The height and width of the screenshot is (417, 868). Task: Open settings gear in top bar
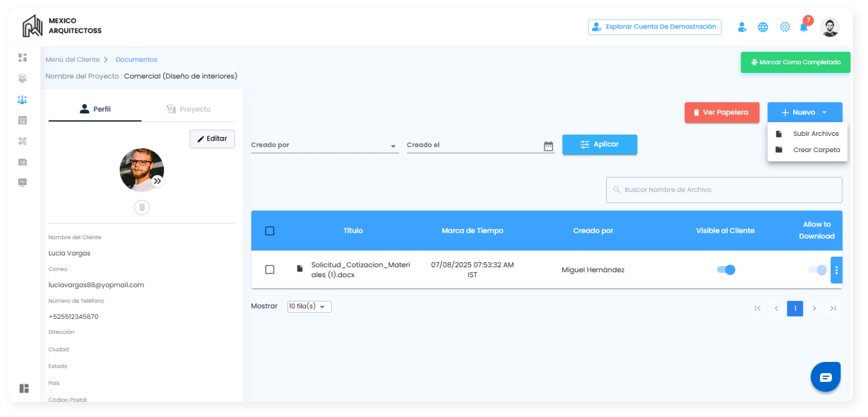click(x=785, y=27)
